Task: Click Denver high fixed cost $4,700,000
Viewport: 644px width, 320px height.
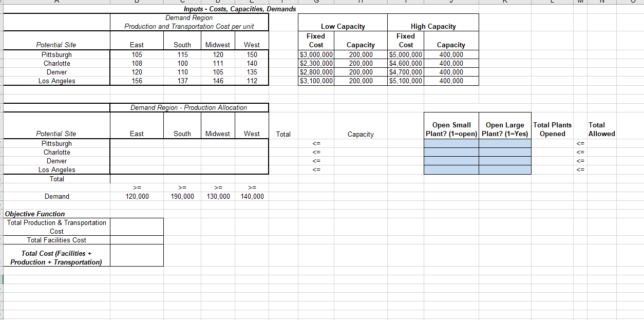Action: [x=406, y=72]
